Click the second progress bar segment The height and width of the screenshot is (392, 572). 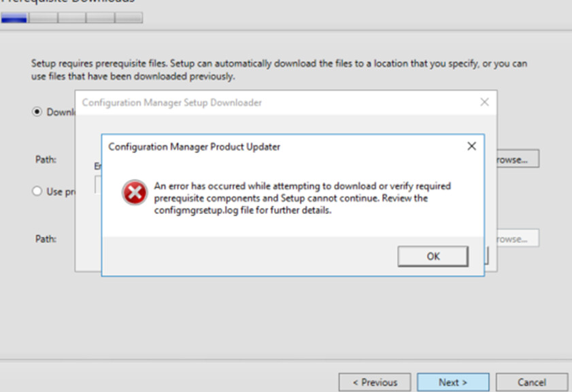point(42,18)
